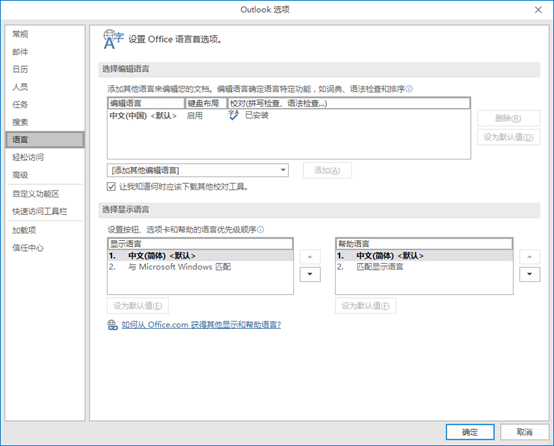Switch to the 高级 options category
This screenshot has height=446, width=554.
click(x=20, y=175)
